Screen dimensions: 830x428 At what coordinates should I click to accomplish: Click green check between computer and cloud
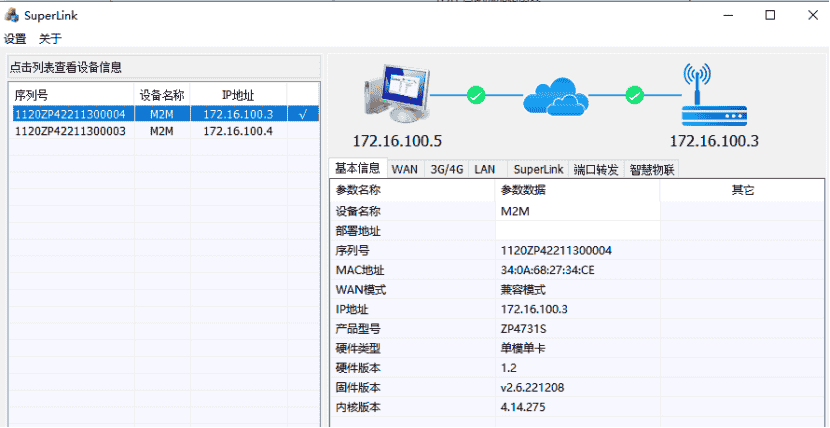(476, 96)
